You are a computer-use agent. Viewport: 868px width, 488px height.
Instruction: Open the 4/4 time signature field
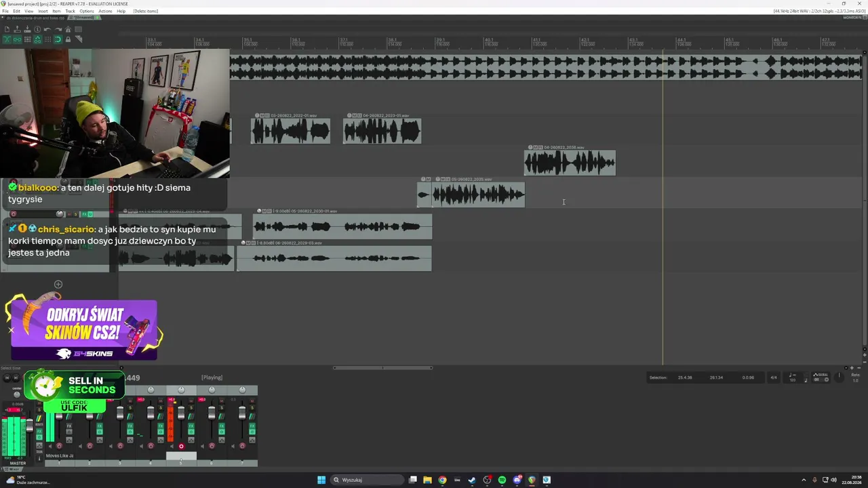coord(773,378)
